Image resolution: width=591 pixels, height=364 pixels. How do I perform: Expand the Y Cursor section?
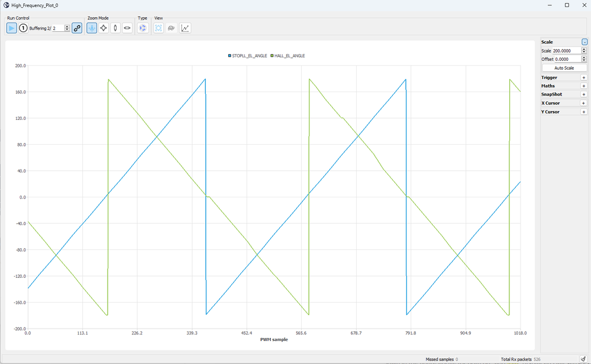click(584, 112)
